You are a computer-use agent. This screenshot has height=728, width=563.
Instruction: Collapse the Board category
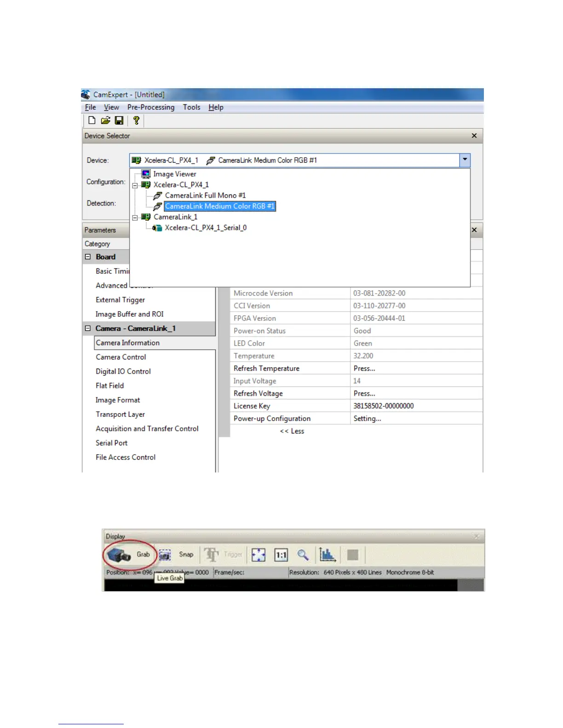(x=88, y=257)
